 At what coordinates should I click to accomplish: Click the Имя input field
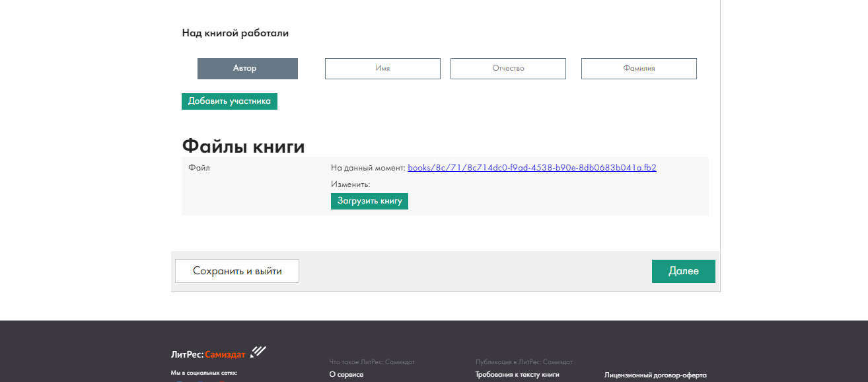pyautogui.click(x=382, y=69)
